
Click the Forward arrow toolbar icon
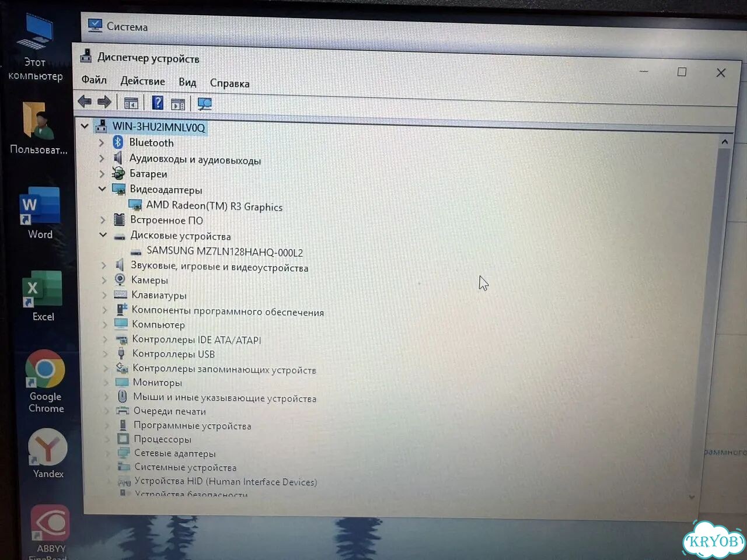pos(104,103)
